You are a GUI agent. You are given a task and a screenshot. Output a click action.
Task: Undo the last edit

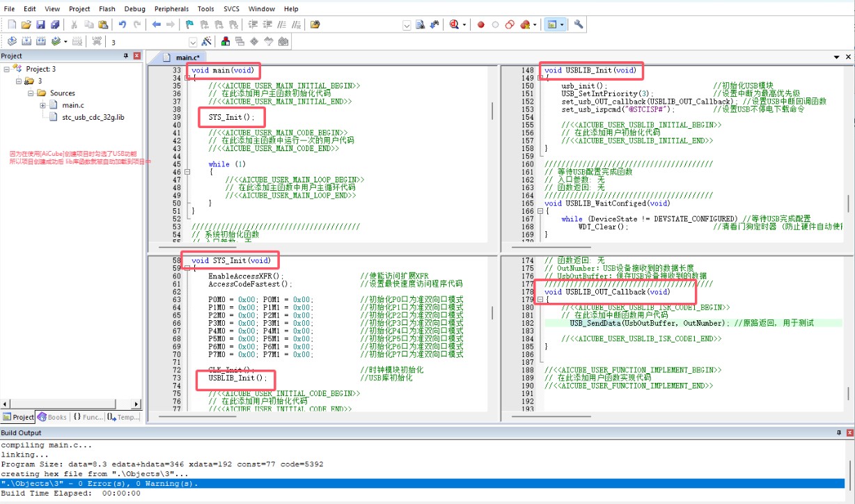point(123,24)
